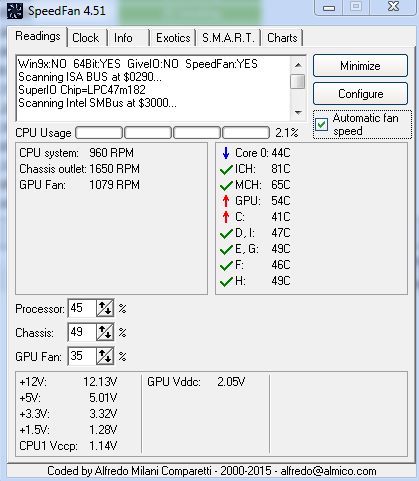Click the first CPU Usage bar
Image resolution: width=419 pixels, height=481 pixels.
[99, 133]
